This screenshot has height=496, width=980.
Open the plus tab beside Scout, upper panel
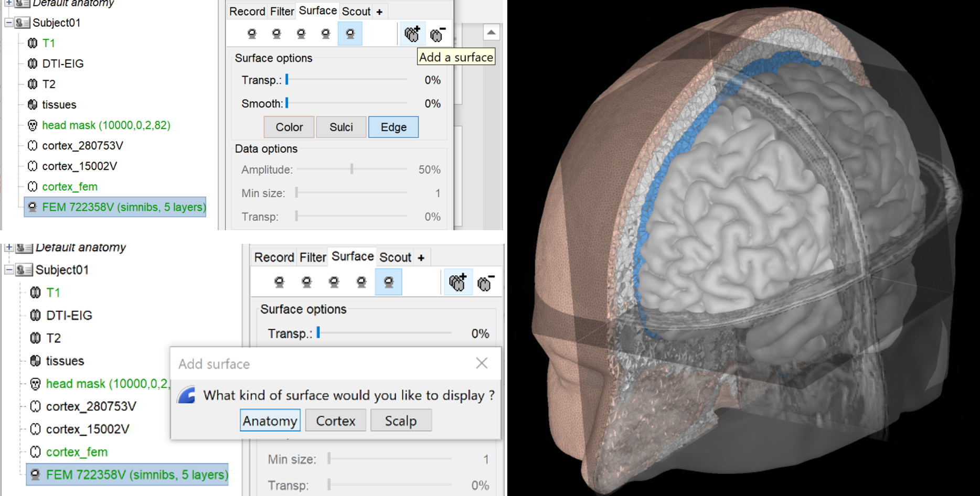(379, 12)
